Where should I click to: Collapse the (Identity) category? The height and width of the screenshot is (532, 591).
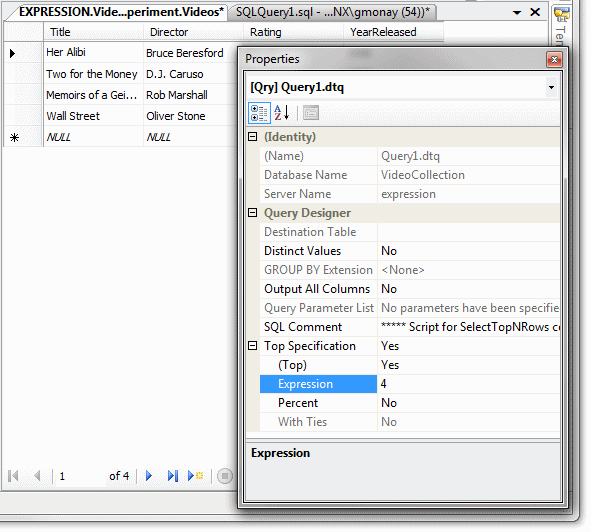pyautogui.click(x=253, y=137)
